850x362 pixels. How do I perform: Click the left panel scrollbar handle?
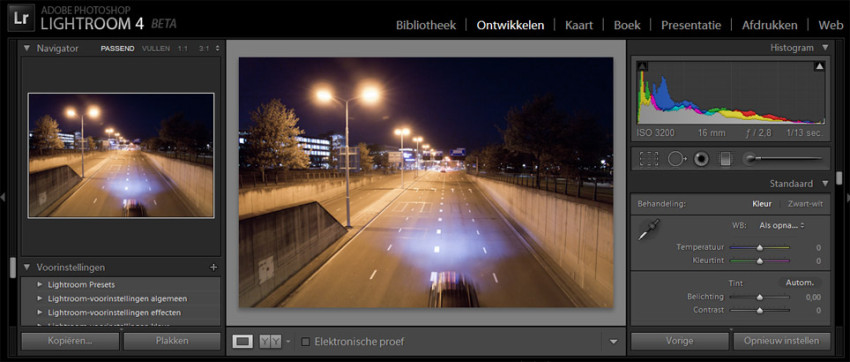click(13, 267)
